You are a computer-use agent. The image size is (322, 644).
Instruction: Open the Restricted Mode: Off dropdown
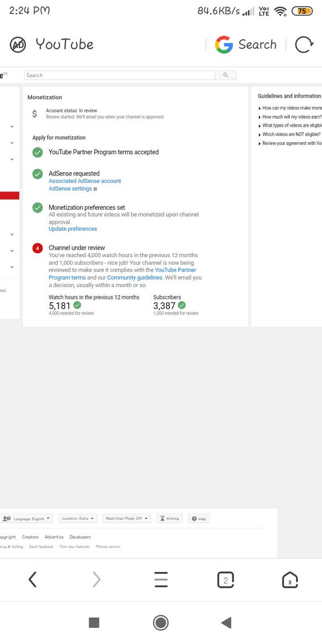click(127, 518)
